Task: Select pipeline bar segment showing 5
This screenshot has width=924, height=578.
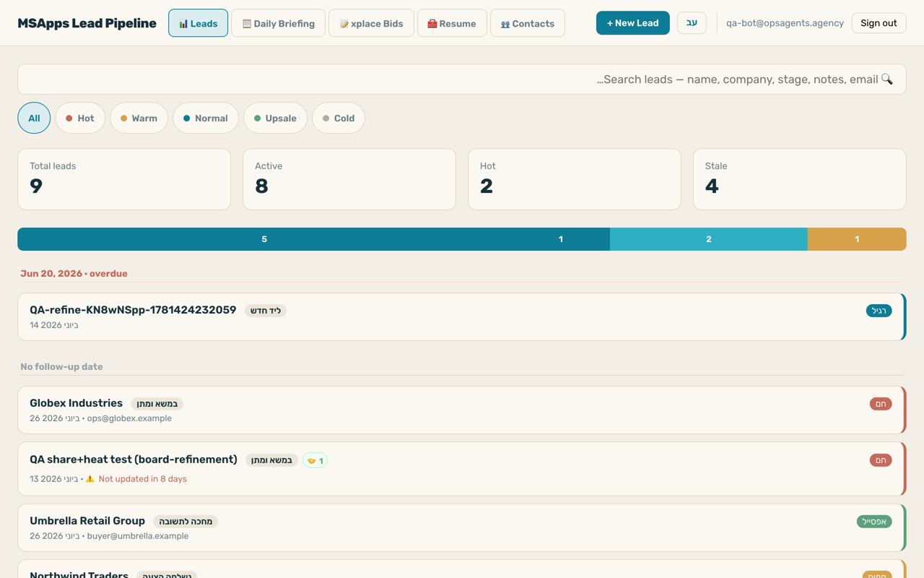Action: click(x=264, y=239)
